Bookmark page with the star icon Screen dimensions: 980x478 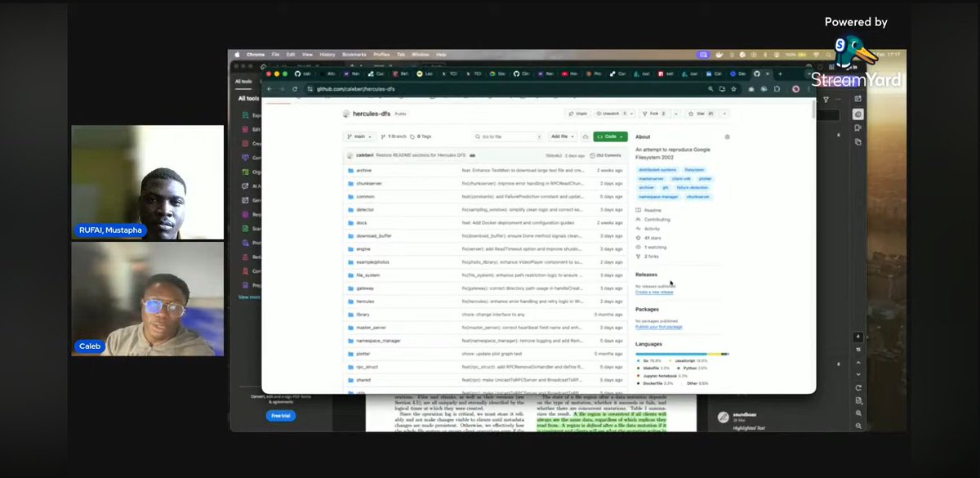[733, 88]
